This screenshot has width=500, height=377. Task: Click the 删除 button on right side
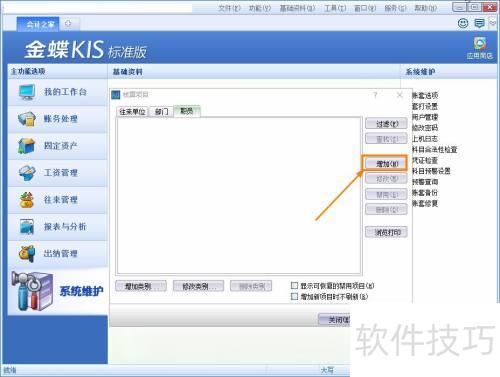[x=386, y=210]
